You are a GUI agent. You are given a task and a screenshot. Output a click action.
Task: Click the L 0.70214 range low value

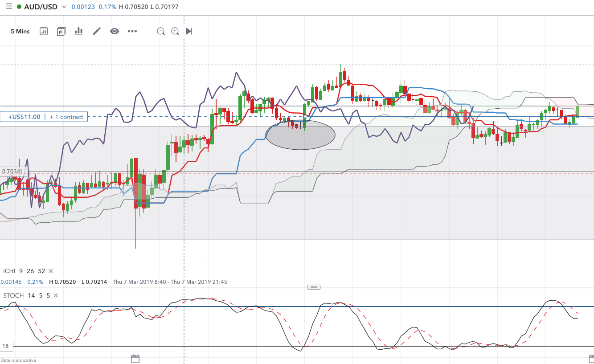tap(94, 282)
